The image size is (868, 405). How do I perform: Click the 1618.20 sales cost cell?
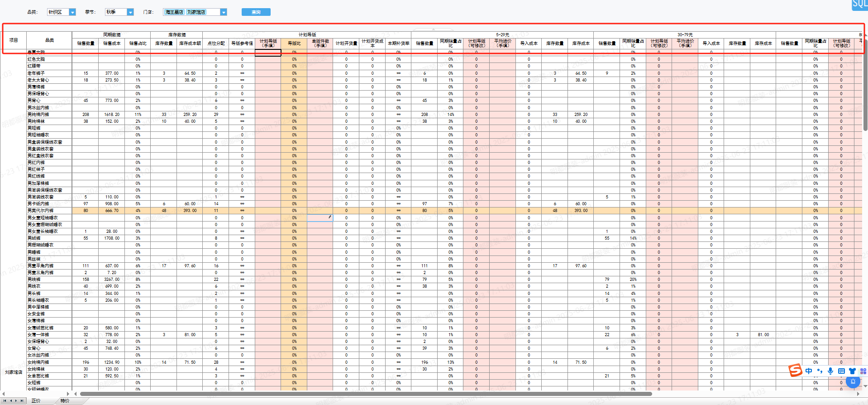click(x=112, y=114)
